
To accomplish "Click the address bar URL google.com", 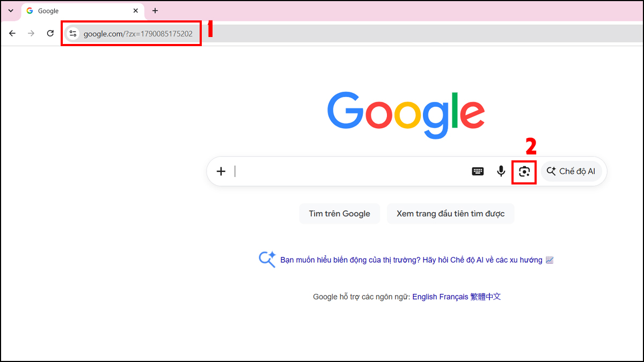I will coord(138,34).
